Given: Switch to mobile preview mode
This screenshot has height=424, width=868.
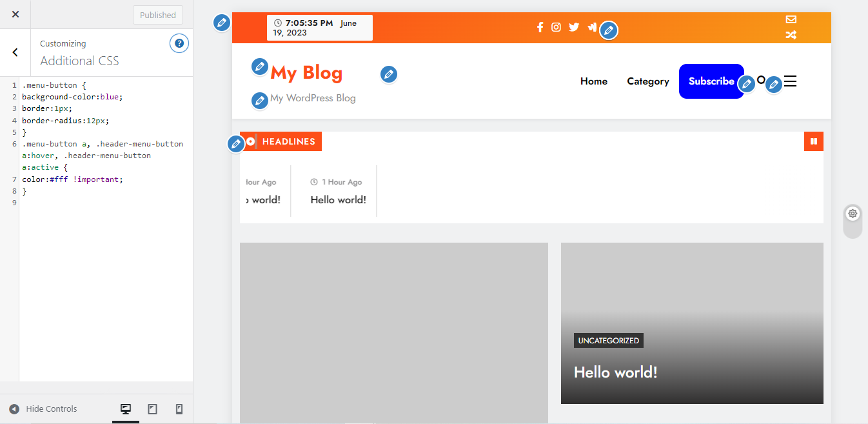Looking at the screenshot, I should click(x=179, y=409).
